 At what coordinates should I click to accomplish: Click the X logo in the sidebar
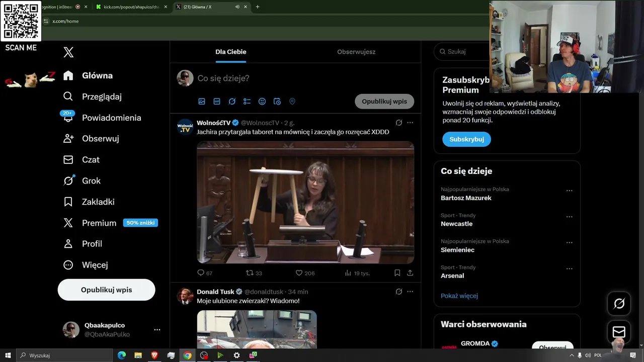(x=68, y=52)
